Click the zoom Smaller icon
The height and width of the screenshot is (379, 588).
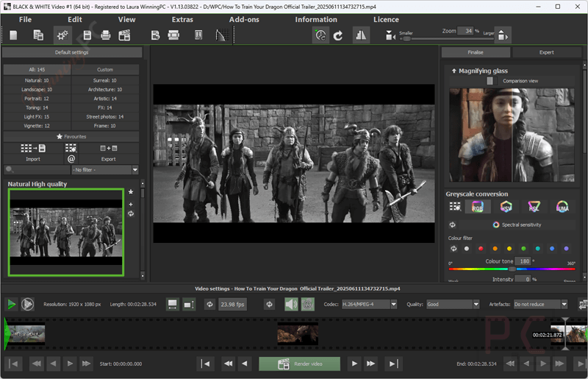390,35
